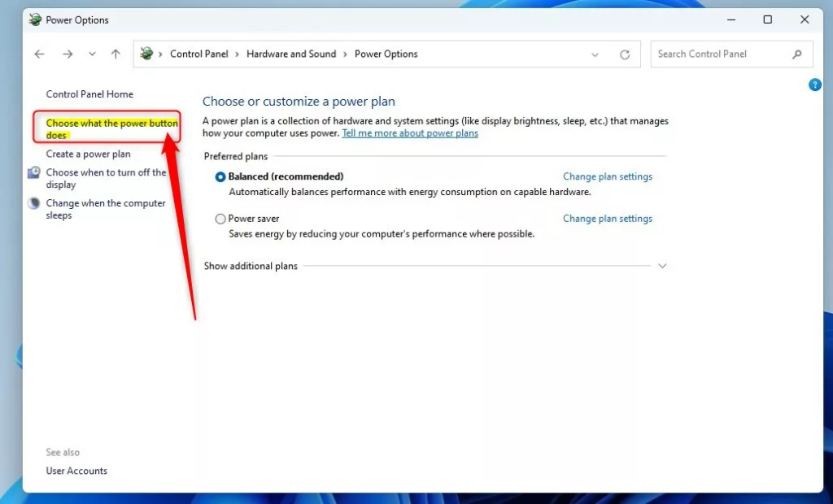This screenshot has width=833, height=504.
Task: Click the Power Options address bar icon
Action: 146,54
